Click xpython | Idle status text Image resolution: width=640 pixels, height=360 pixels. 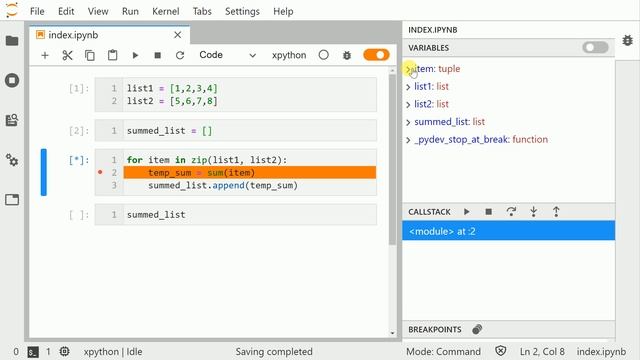113,351
